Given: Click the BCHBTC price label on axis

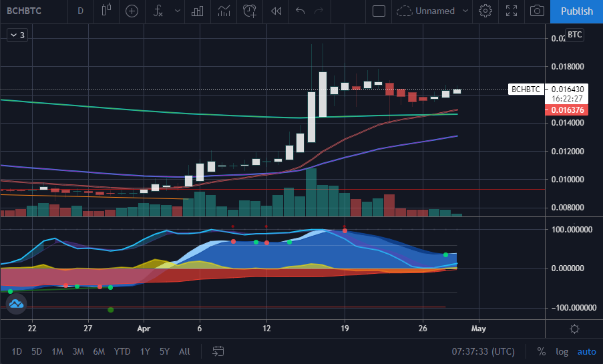Looking at the screenshot, I should tap(526, 89).
